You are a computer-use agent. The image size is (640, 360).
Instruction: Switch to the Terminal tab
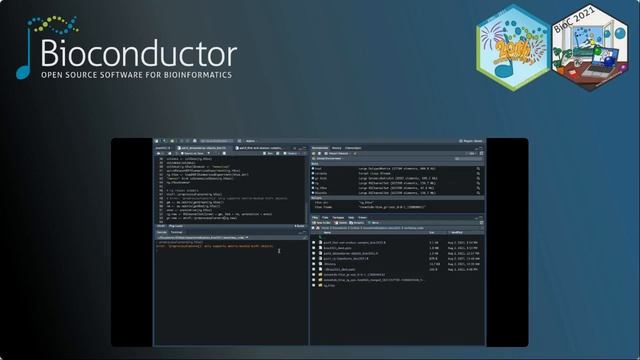point(176,232)
